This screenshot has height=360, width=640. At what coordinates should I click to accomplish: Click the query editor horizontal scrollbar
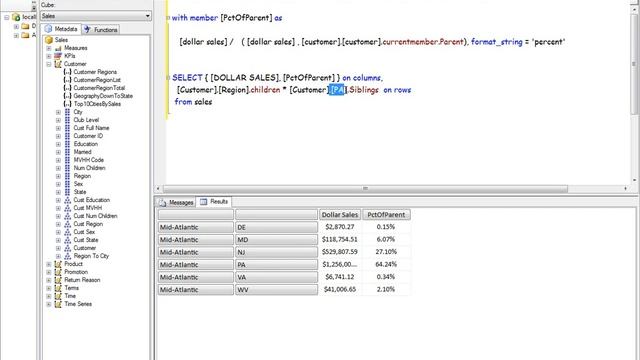(365, 189)
